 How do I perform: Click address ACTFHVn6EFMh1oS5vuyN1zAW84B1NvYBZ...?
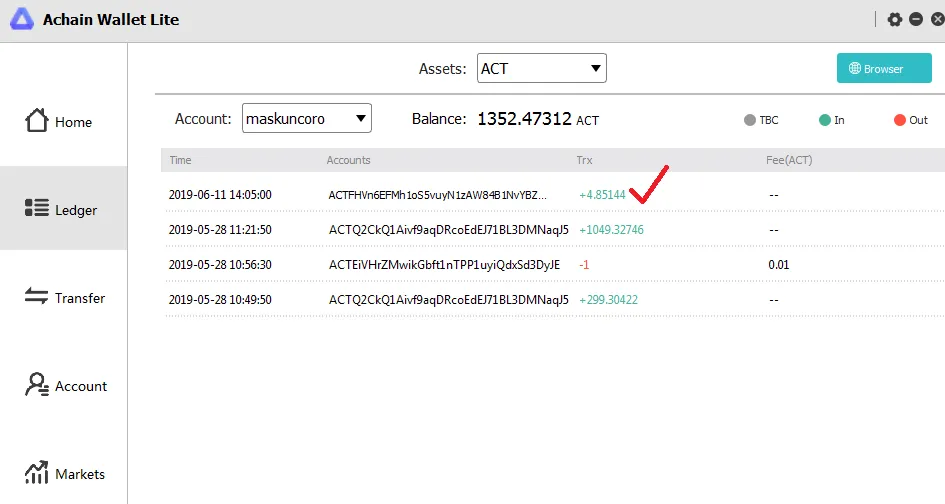[438, 195]
